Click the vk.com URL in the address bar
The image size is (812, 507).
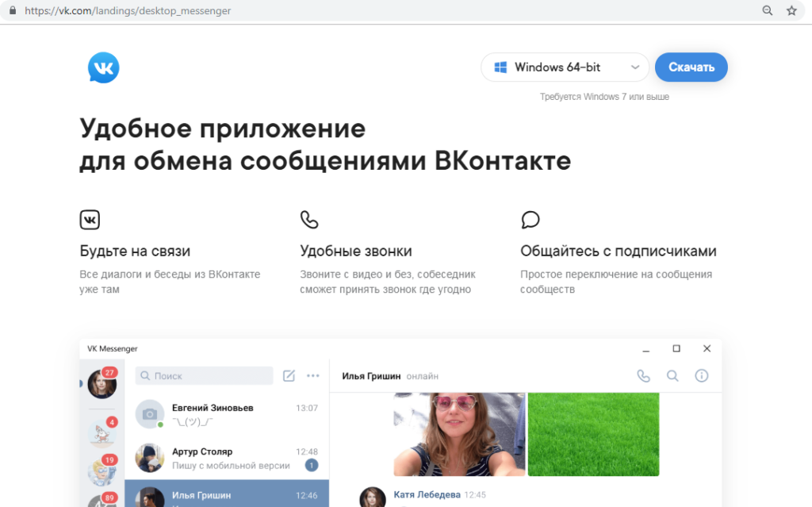pyautogui.click(x=128, y=10)
